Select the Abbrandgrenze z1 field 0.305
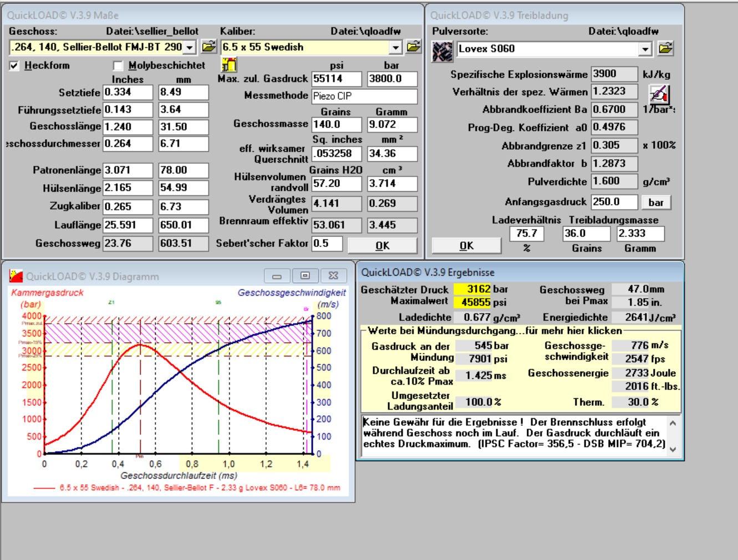The height and width of the screenshot is (560, 738). click(x=614, y=146)
